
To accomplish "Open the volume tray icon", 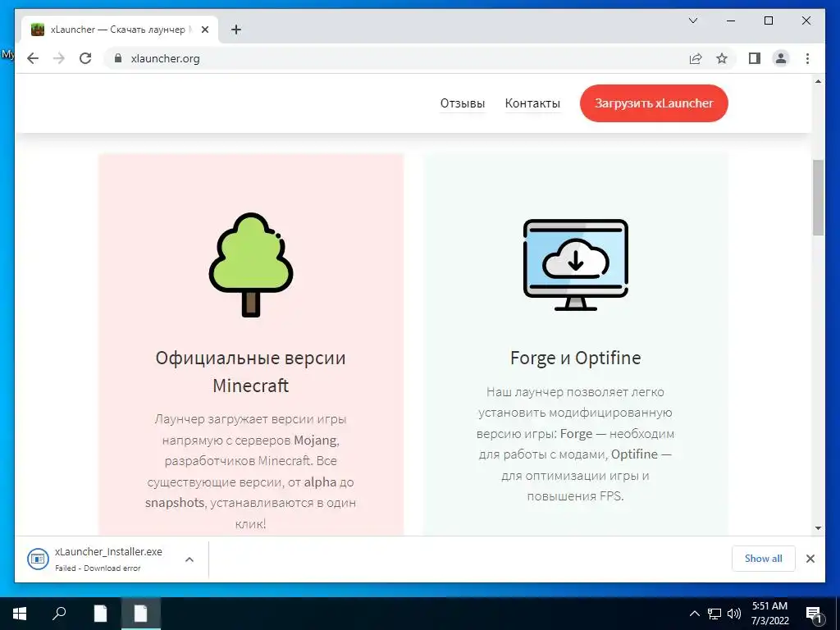I will click(734, 614).
